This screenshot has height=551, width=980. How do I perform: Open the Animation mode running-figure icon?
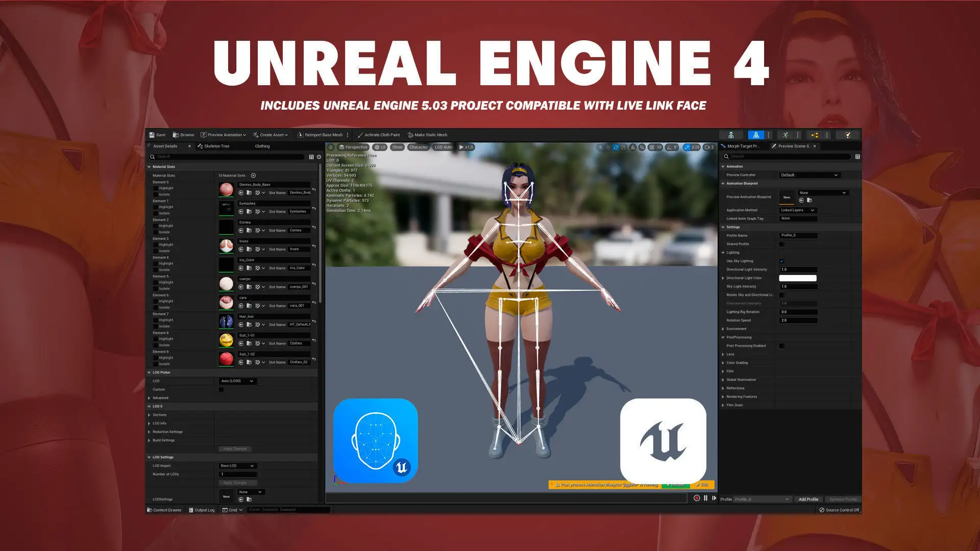pos(786,135)
